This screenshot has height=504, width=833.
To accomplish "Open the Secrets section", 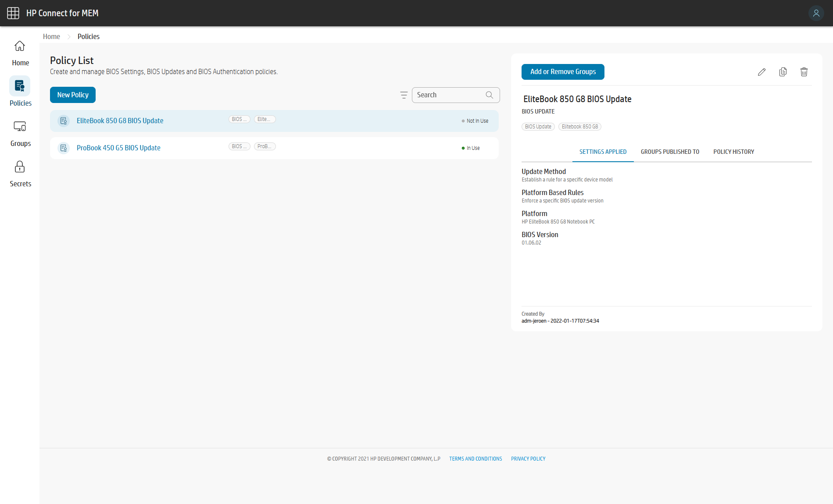I will point(20,172).
